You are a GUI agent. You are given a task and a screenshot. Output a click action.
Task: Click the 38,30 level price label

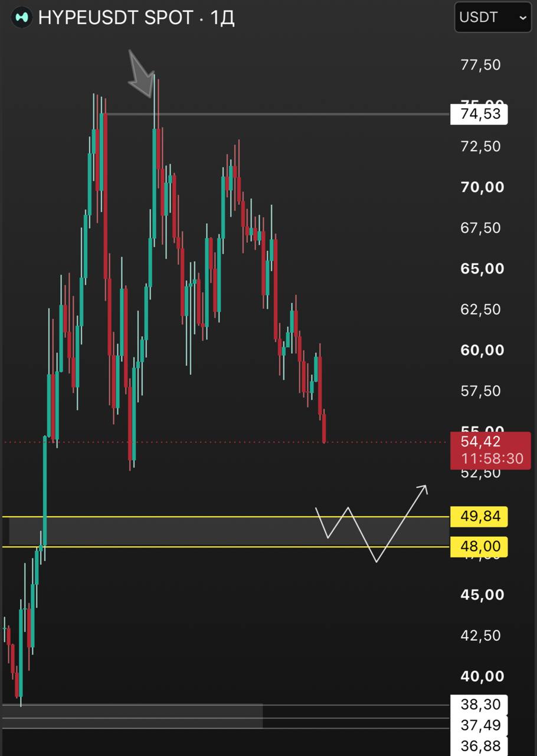[x=479, y=705]
